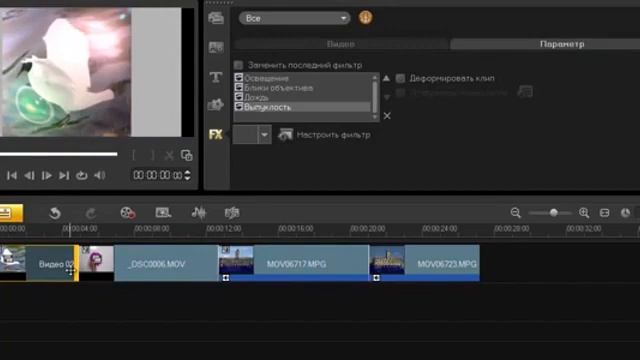Click the Undo arrow in timeline toolbar

point(55,213)
